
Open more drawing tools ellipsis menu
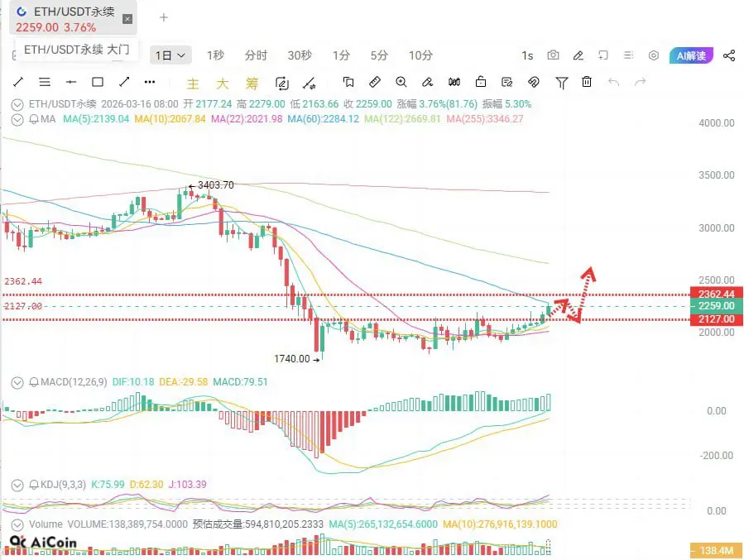[150, 82]
